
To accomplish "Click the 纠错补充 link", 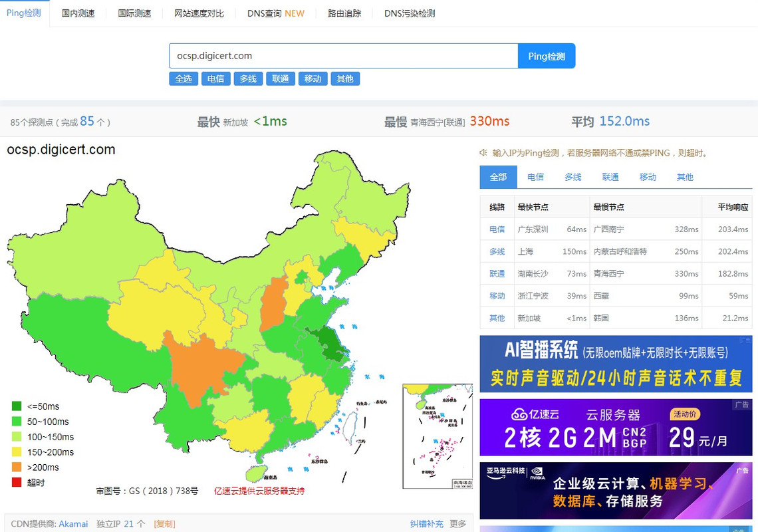I will [x=426, y=524].
